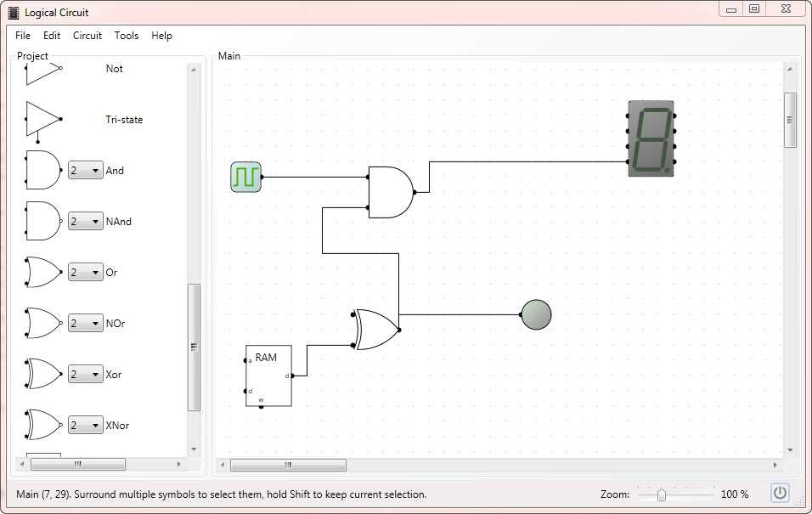This screenshot has width=812, height=514.
Task: Select the seven-segment display on canvas
Action: coord(651,138)
